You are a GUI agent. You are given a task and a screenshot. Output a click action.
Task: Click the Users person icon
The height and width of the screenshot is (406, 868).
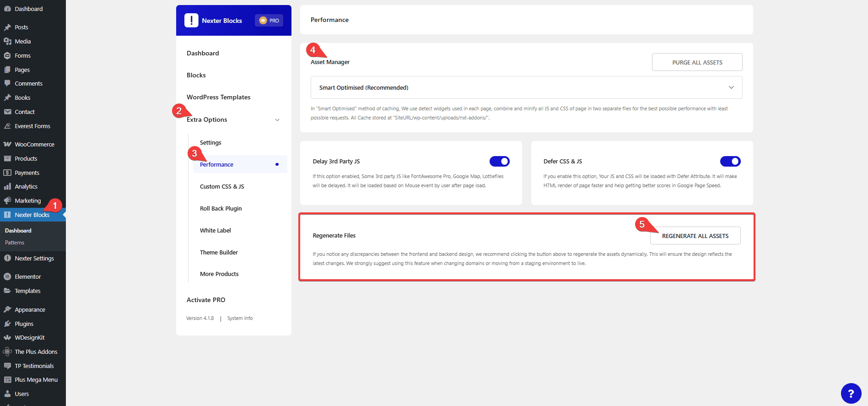pyautogui.click(x=7, y=394)
